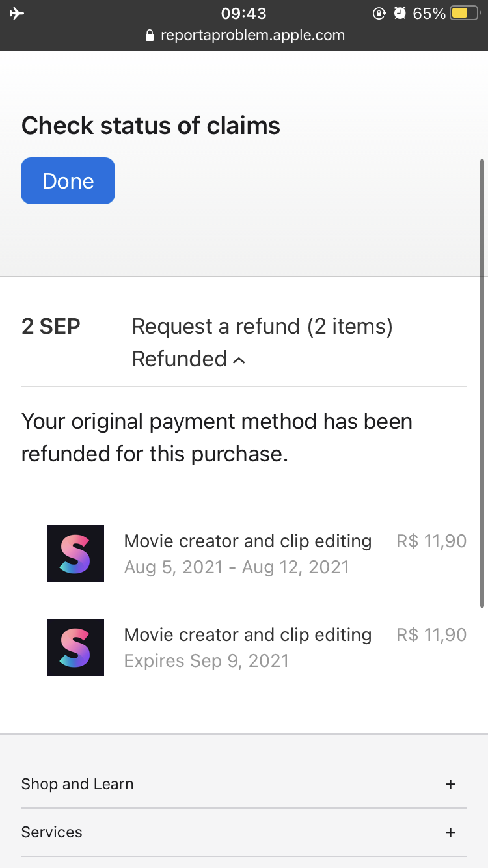Image resolution: width=488 pixels, height=868 pixels.
Task: Tap the airplane mode status icon
Action: click(x=18, y=14)
